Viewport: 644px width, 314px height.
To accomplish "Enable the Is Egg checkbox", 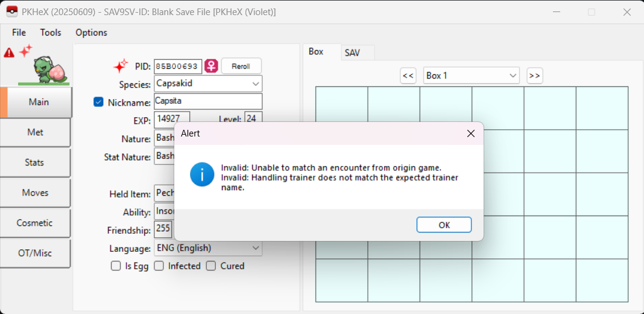I will (x=116, y=266).
